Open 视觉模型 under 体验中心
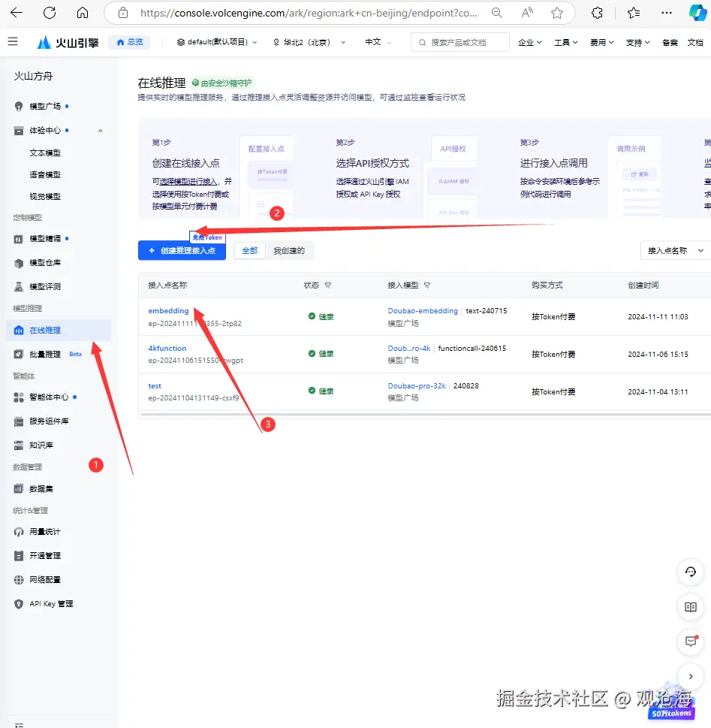 (x=45, y=196)
